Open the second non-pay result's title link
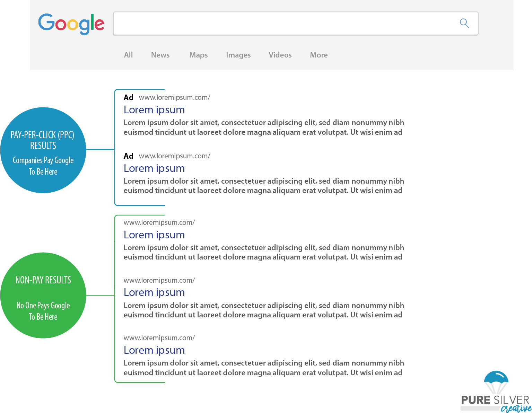 [154, 292]
